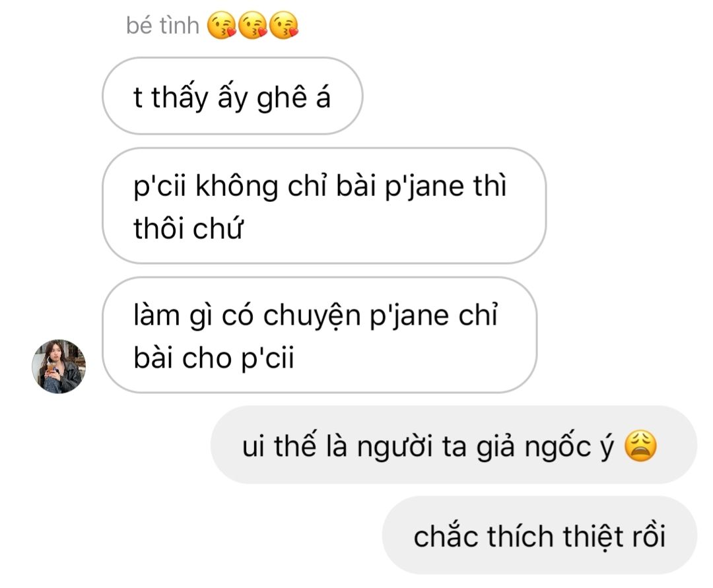The height and width of the screenshot is (588, 713).
Task: Click the last kissing-face emoji in sender name
Action: [284, 26]
